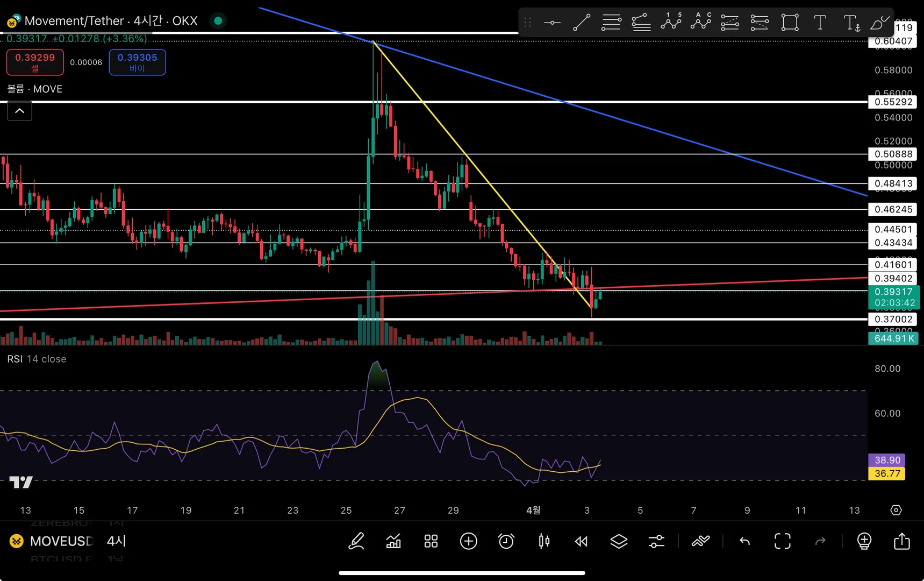Grab the drawing toolbar drag handle
The height and width of the screenshot is (581, 924).
tap(528, 23)
